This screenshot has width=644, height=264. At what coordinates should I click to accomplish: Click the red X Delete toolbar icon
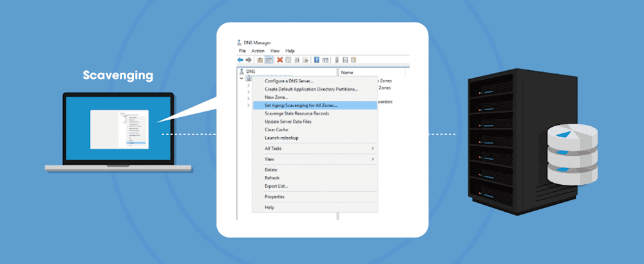(x=280, y=60)
